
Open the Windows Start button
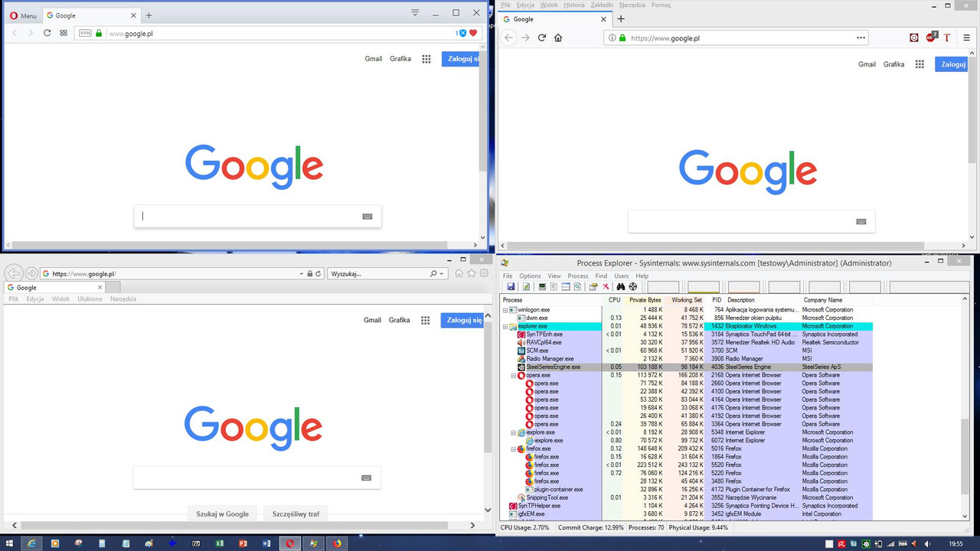coord(10,543)
